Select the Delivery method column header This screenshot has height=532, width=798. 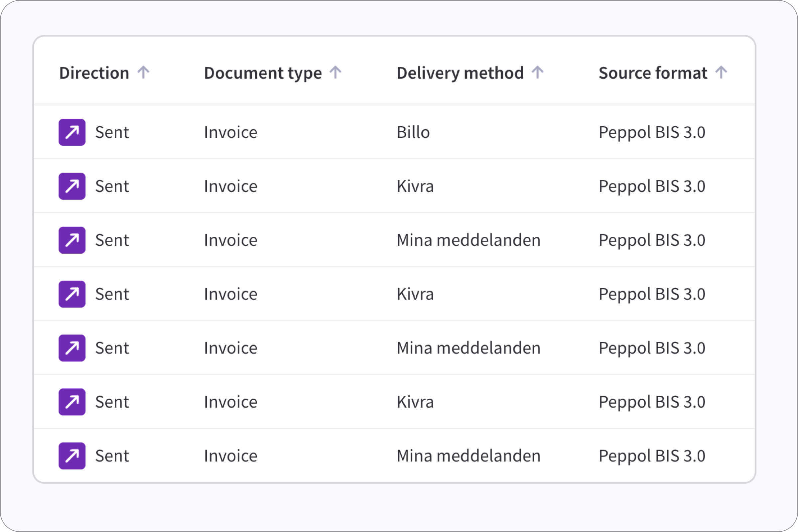click(460, 72)
